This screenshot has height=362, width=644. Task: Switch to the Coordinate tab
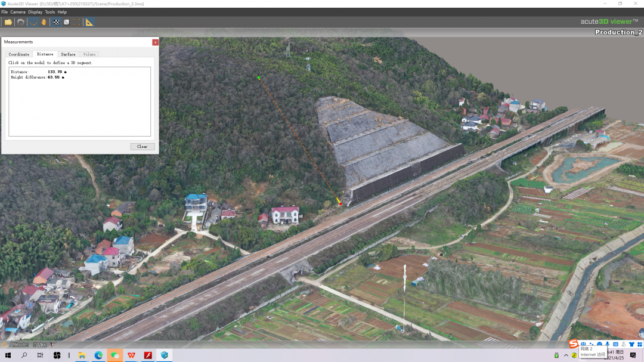point(19,54)
